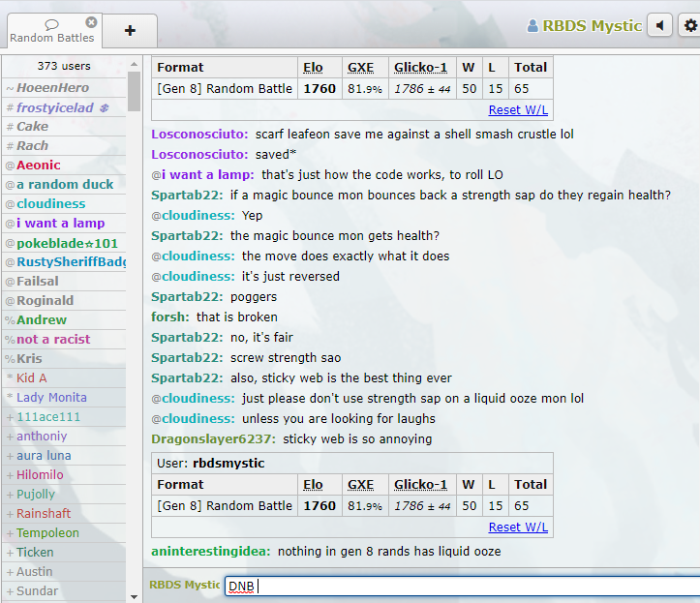The height and width of the screenshot is (603, 700).
Task: Select user aura luna in the list
Action: click(x=64, y=456)
